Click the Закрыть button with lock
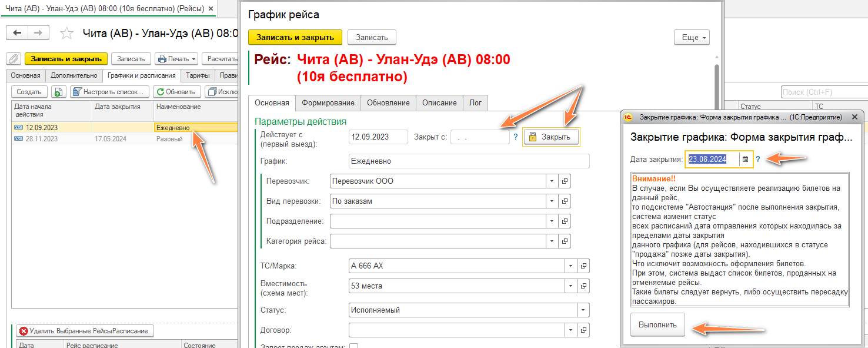The width and height of the screenshot is (868, 348). [551, 137]
